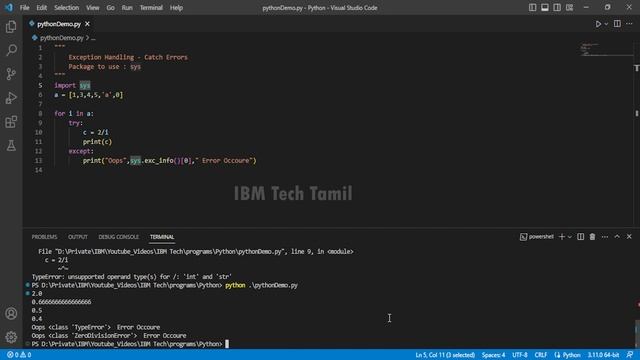Click the editor minimap preview

[x=606, y=49]
